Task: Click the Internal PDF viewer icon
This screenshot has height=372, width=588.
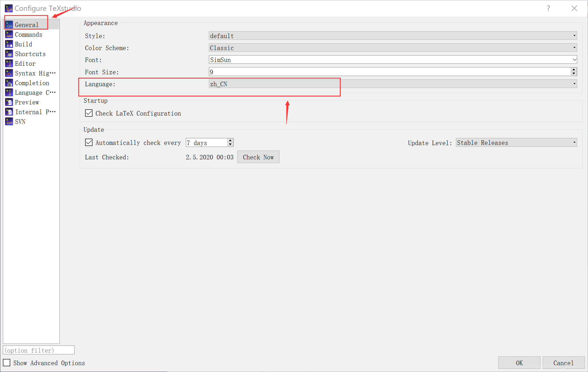Action: pos(9,112)
